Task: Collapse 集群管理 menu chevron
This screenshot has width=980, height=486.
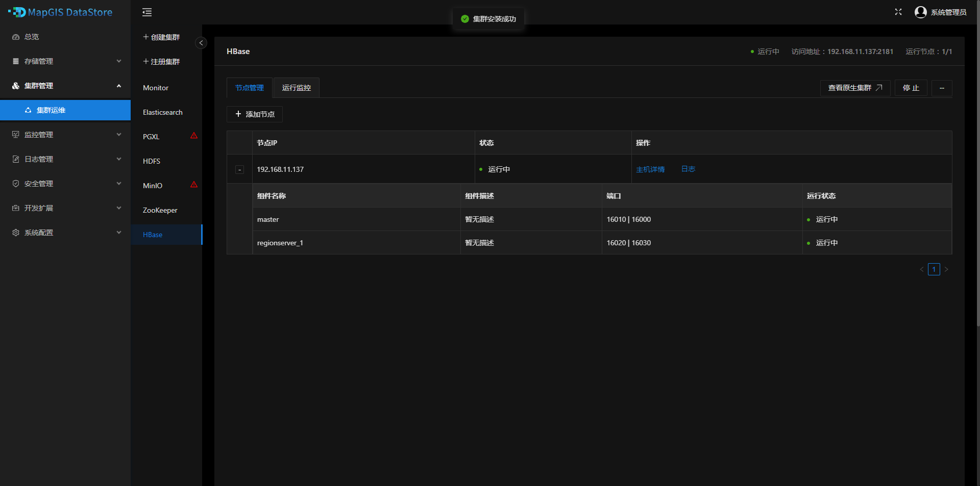Action: pyautogui.click(x=119, y=86)
